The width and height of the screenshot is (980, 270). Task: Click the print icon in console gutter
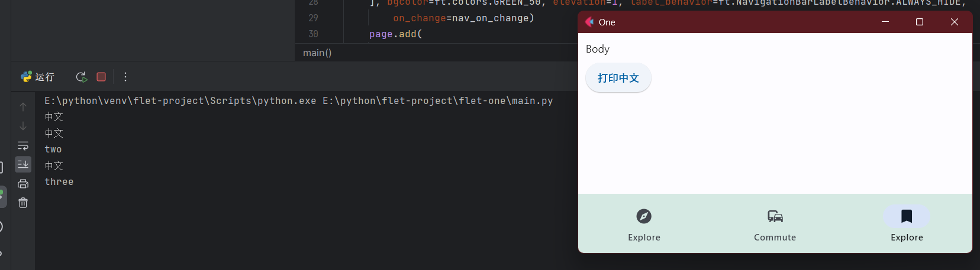pos(23,184)
